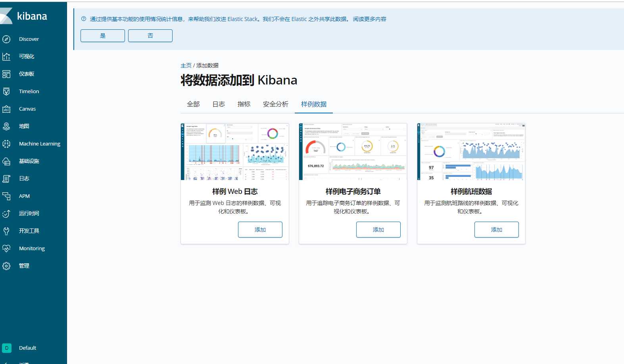Go to 主页 breadcrumb link

pyautogui.click(x=186, y=65)
